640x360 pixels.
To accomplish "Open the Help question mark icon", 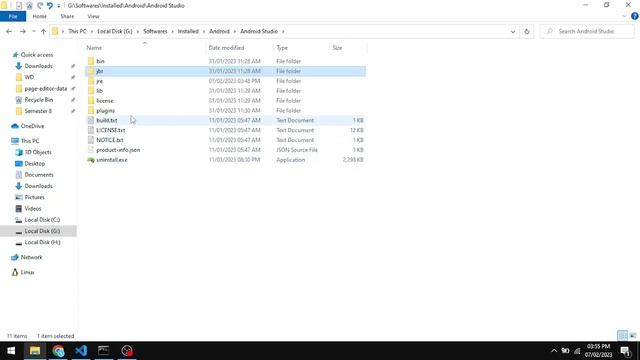I will (x=635, y=16).
